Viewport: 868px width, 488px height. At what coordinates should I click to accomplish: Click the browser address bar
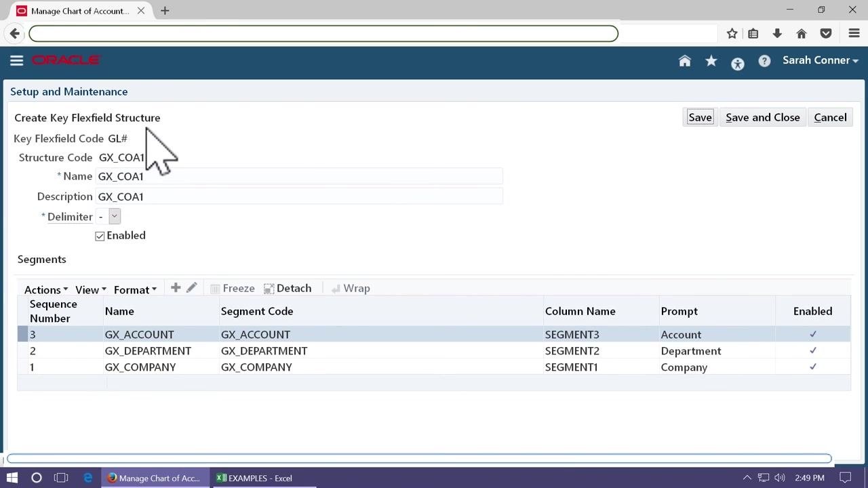(x=323, y=33)
